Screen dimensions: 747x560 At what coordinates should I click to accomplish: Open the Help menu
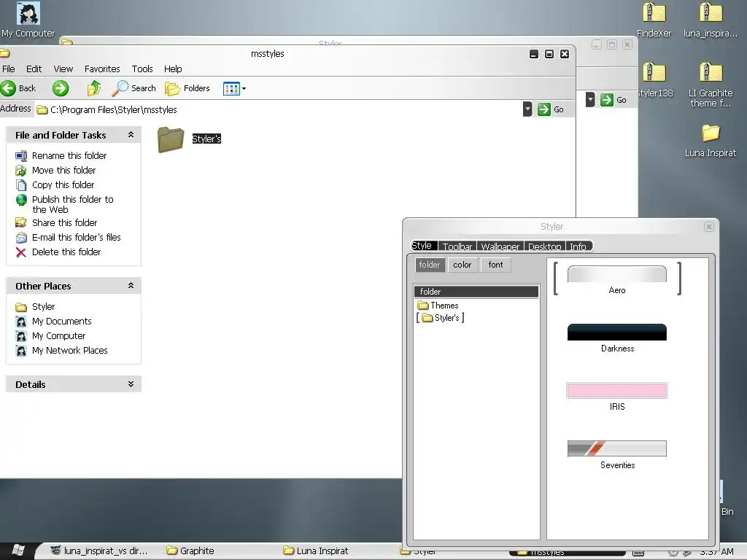click(x=173, y=69)
